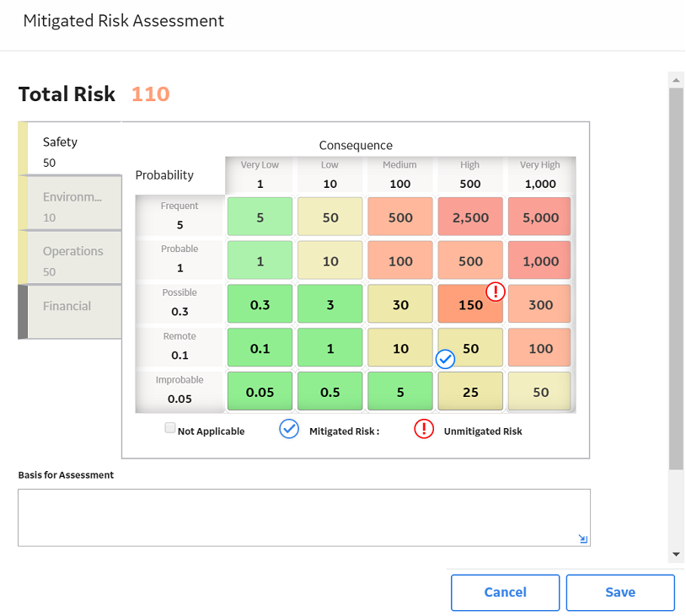Tick the Not Applicable checkbox

(x=169, y=428)
